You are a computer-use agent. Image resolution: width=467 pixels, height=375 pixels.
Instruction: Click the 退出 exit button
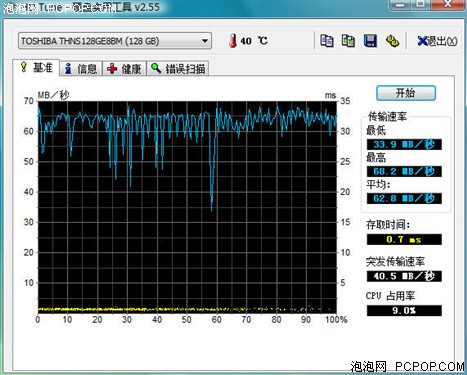[437, 41]
